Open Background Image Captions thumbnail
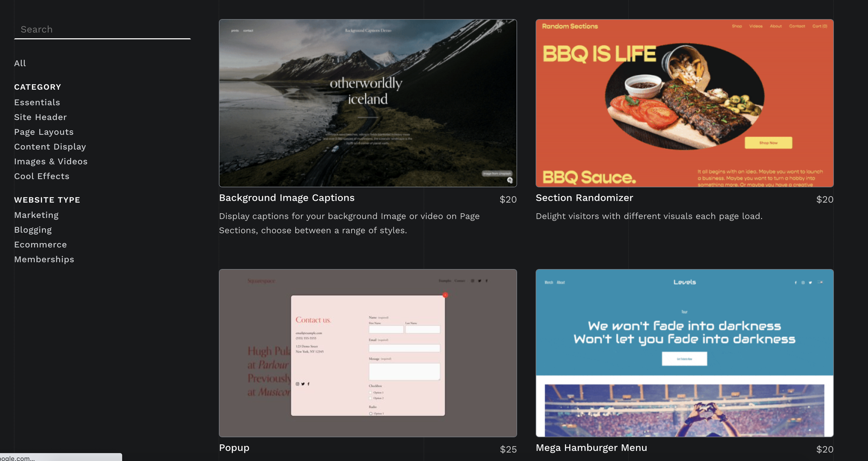The width and height of the screenshot is (868, 461). pyautogui.click(x=368, y=103)
